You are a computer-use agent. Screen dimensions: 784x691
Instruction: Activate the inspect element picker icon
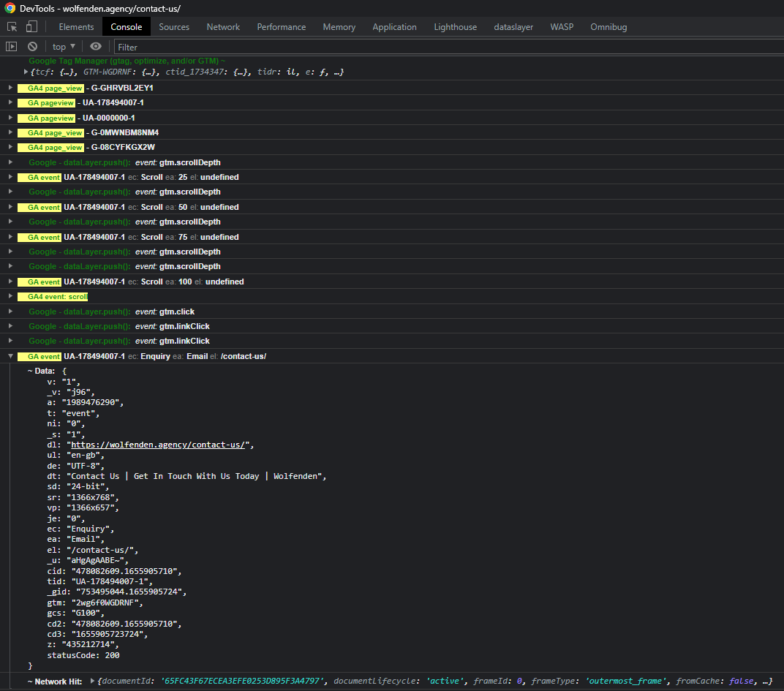coord(12,27)
